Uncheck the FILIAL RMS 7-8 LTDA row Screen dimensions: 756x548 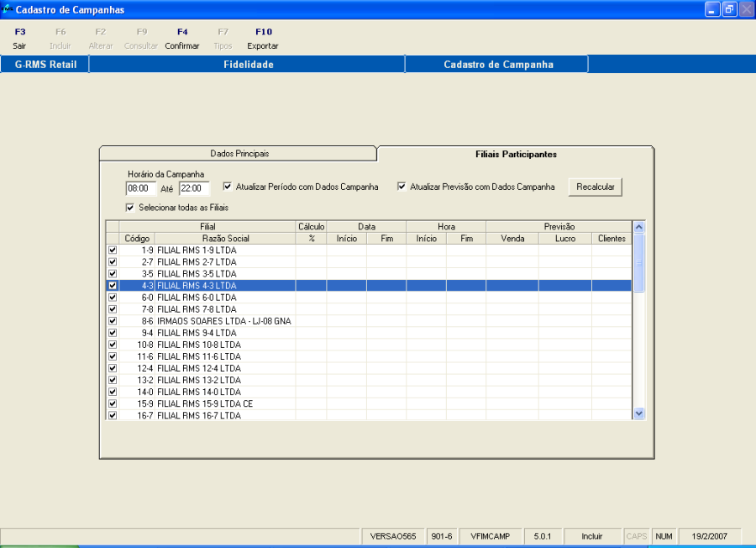pos(113,309)
